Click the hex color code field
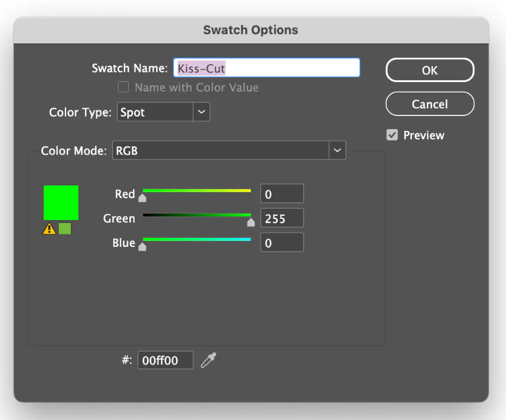Viewport: 506px width, 420px height. (x=165, y=360)
